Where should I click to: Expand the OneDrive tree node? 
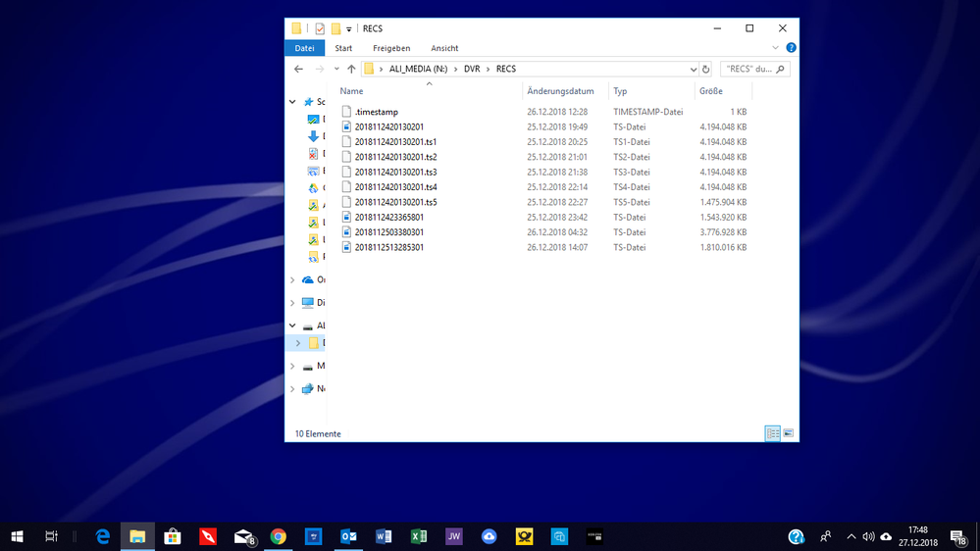point(292,279)
